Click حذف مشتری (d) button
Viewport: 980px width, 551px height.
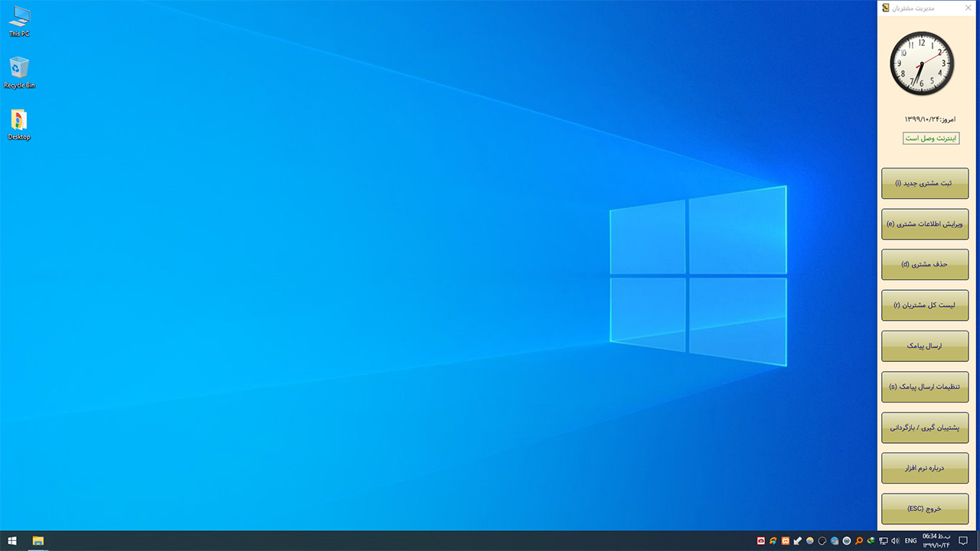[925, 265]
